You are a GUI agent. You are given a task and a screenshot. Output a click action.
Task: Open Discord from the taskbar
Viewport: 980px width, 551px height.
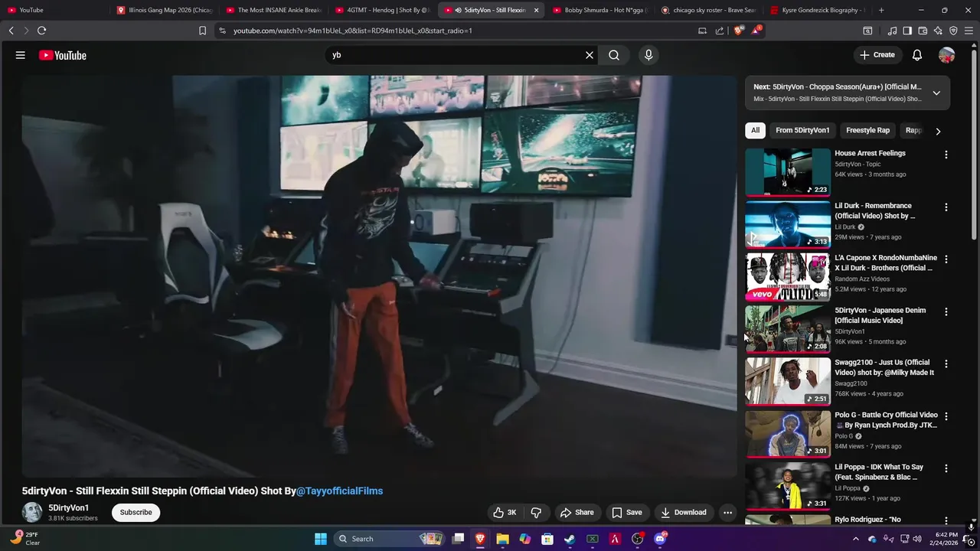click(x=660, y=539)
